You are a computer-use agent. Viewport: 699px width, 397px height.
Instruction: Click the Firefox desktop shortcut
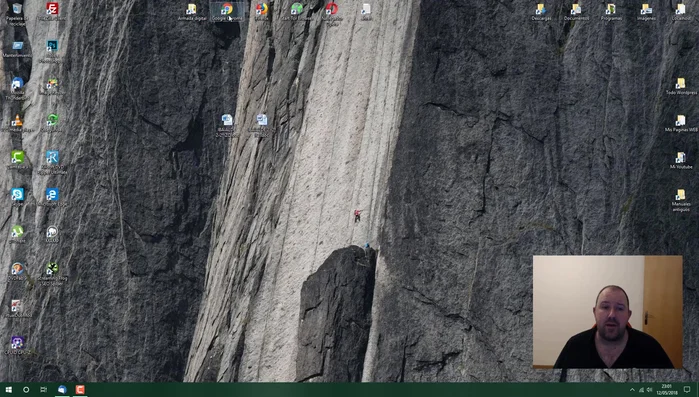click(x=262, y=12)
